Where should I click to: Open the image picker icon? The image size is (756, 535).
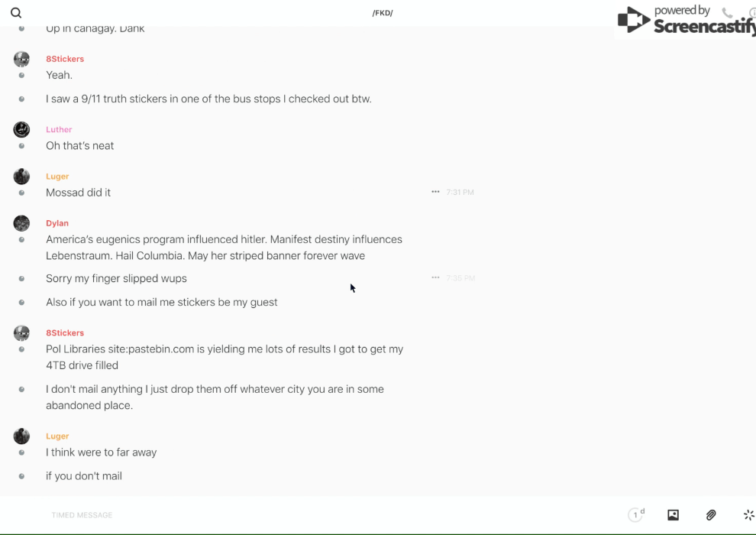point(673,515)
